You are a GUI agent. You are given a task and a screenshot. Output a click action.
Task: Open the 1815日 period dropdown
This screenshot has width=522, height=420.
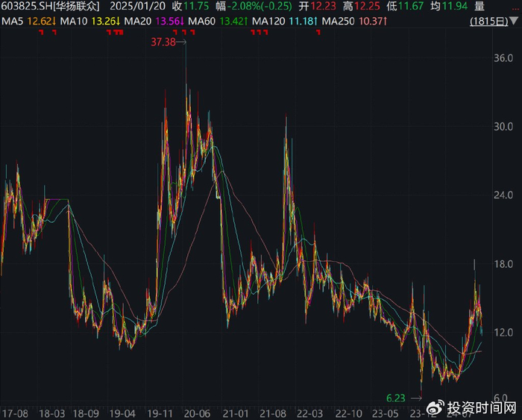point(494,22)
